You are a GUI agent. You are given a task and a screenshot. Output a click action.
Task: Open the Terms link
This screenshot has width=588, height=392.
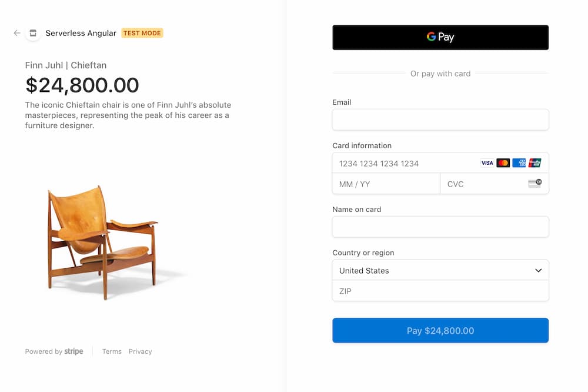tap(112, 351)
